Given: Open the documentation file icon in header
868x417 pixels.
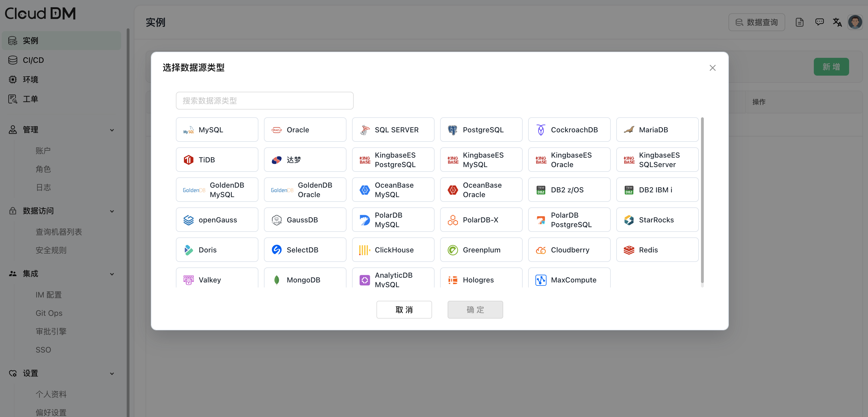Looking at the screenshot, I should click(800, 22).
